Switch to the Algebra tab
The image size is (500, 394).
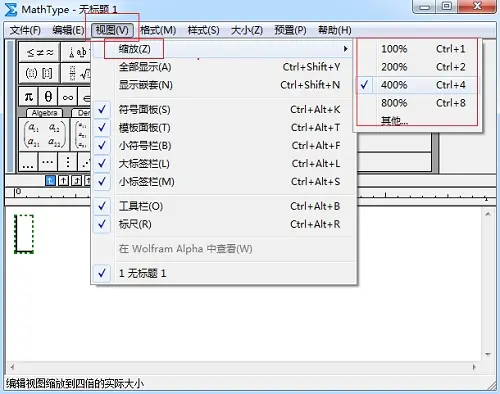click(x=45, y=113)
